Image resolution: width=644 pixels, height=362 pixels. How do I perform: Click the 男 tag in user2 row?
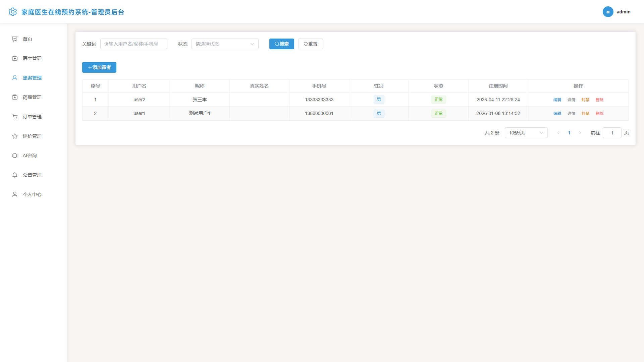379,100
